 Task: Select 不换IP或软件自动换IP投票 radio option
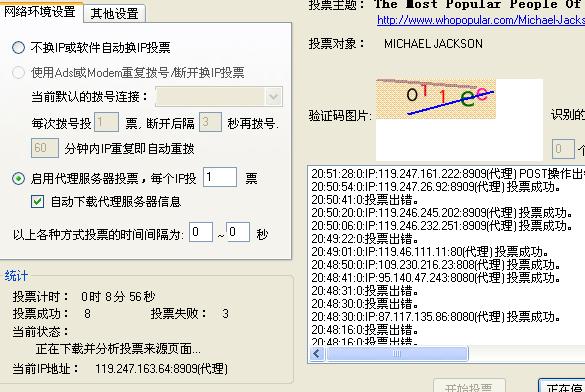tap(18, 48)
